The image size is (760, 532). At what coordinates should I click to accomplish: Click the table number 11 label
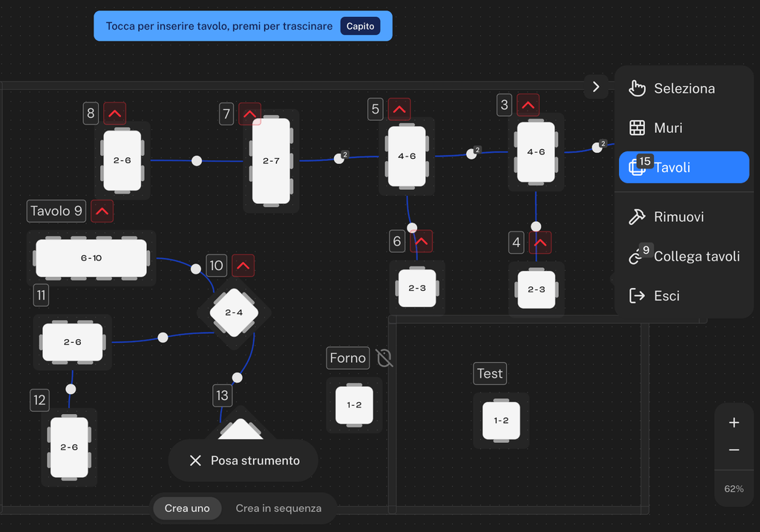coord(42,295)
